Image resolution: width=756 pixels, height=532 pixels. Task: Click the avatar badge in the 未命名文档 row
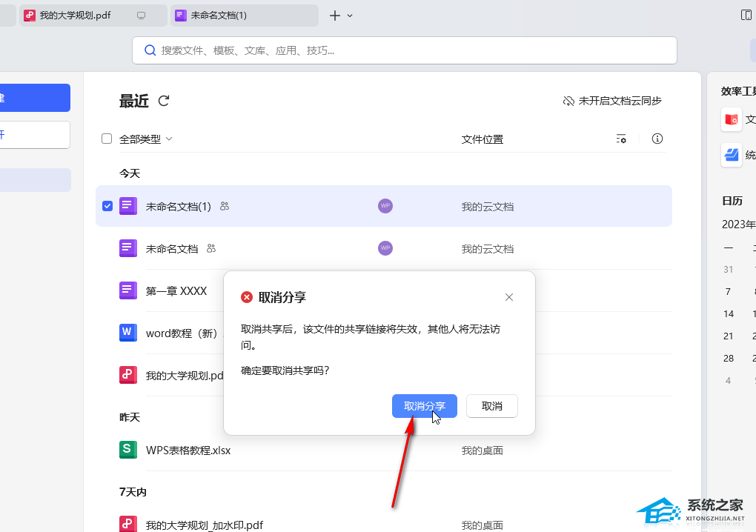[385, 248]
